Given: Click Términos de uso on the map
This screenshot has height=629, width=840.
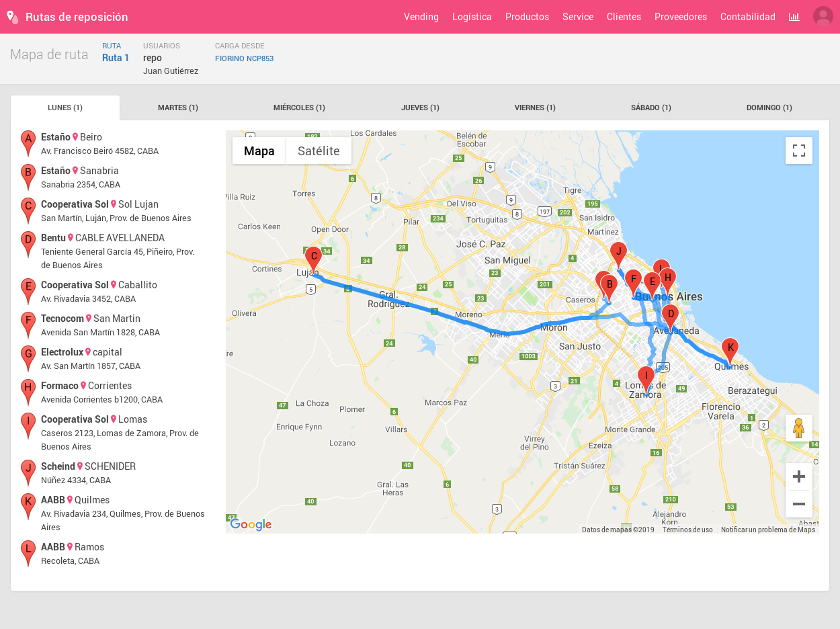Looking at the screenshot, I should coord(687,530).
